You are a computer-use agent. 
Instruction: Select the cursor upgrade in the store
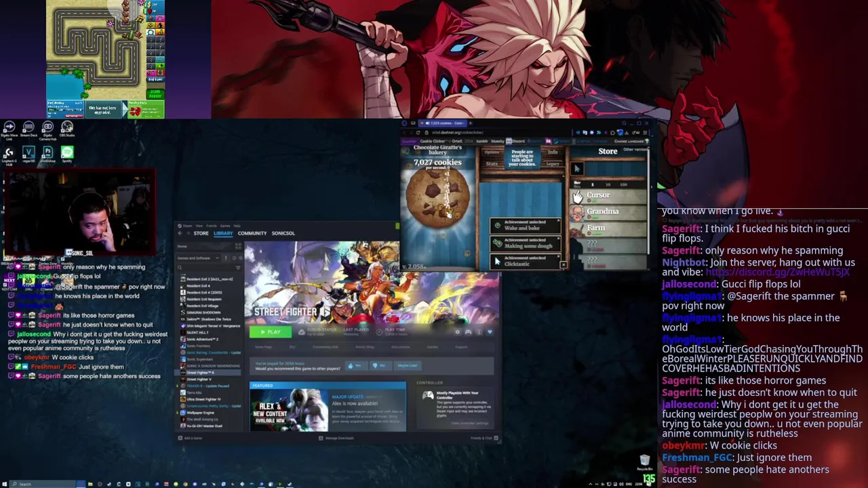(577, 169)
